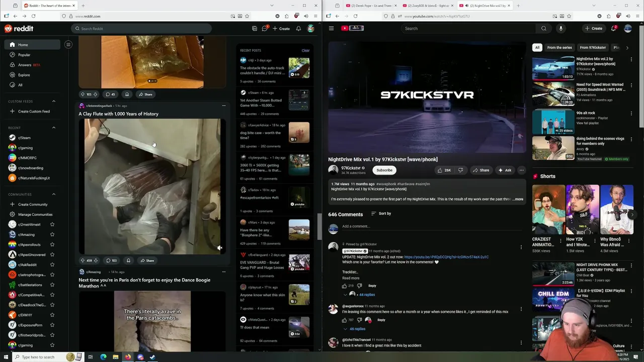Click Search Reddit input field

pos(141,29)
